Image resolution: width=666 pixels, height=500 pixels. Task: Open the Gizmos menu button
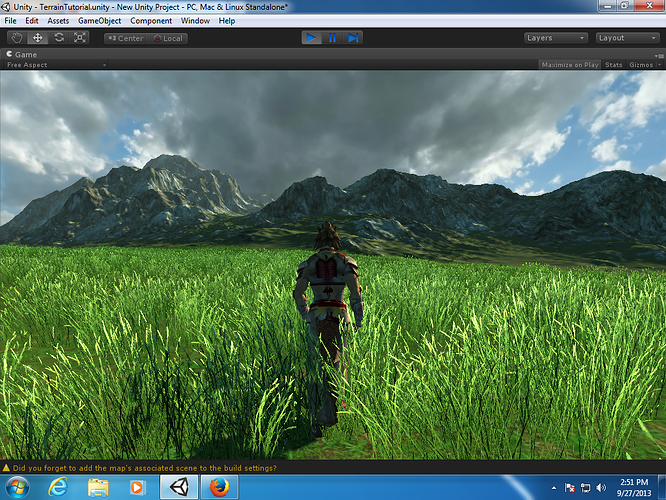(641, 65)
